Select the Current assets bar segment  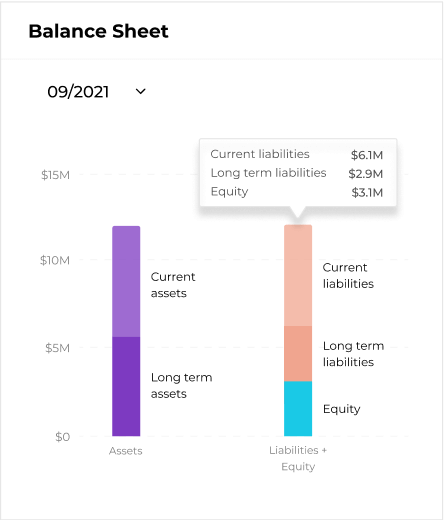(126, 281)
